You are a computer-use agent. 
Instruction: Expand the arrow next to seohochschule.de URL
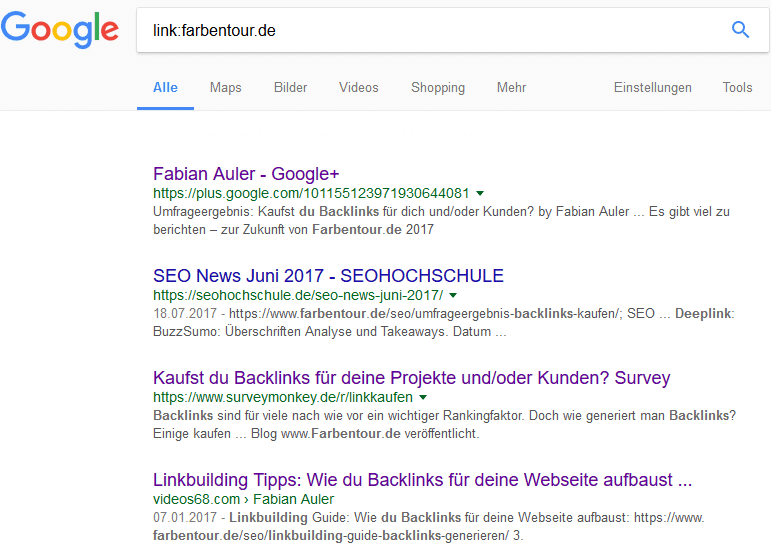pos(453,295)
